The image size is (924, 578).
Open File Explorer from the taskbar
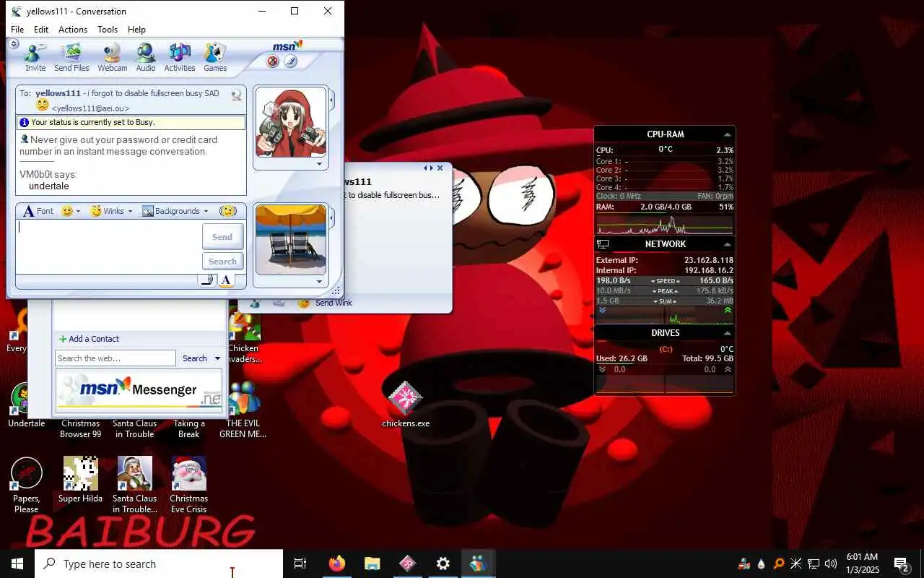[x=372, y=564]
